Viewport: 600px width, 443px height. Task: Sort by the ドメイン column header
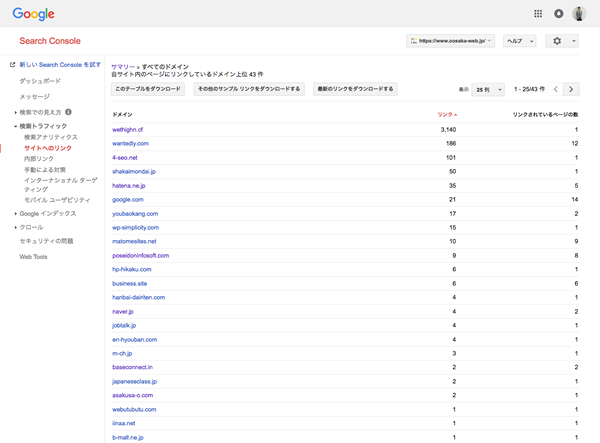(x=122, y=114)
